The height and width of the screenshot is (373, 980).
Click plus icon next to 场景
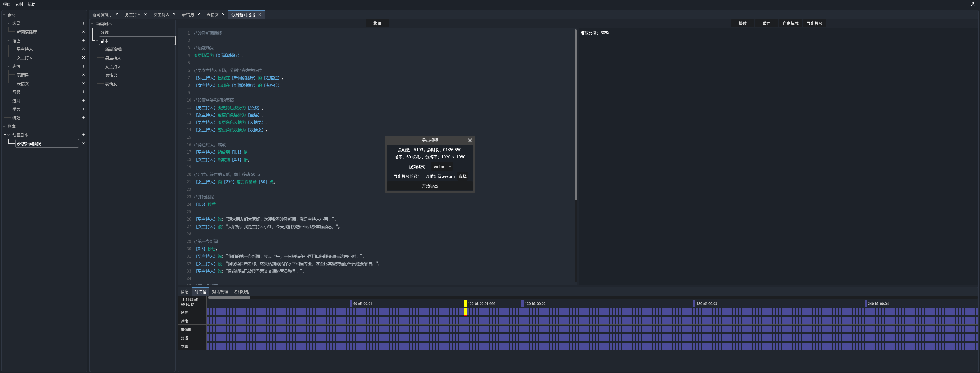83,23
